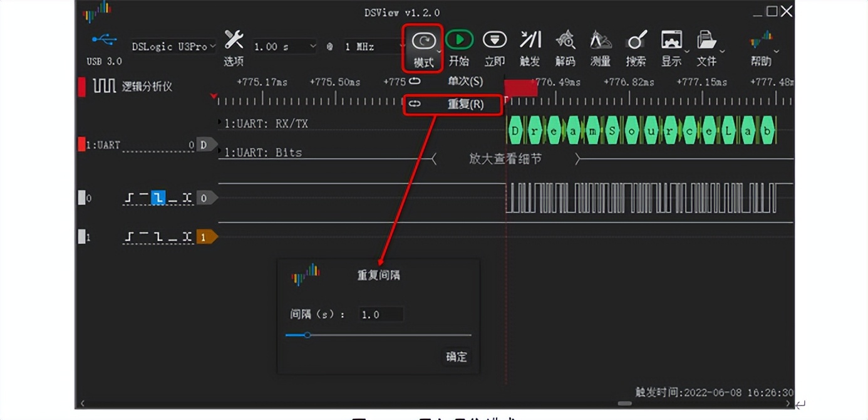
Task: Open the 触发 (Trigger) settings icon
Action: point(530,39)
